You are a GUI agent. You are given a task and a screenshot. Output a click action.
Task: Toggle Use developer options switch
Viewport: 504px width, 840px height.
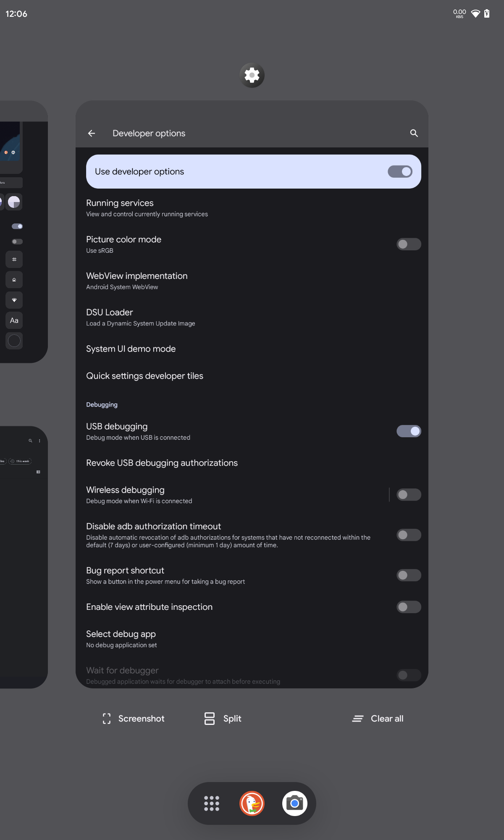coord(400,172)
